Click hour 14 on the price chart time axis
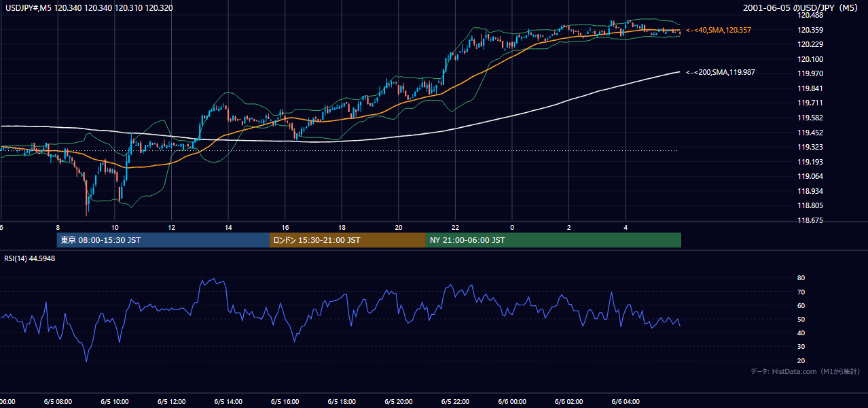 (228, 228)
